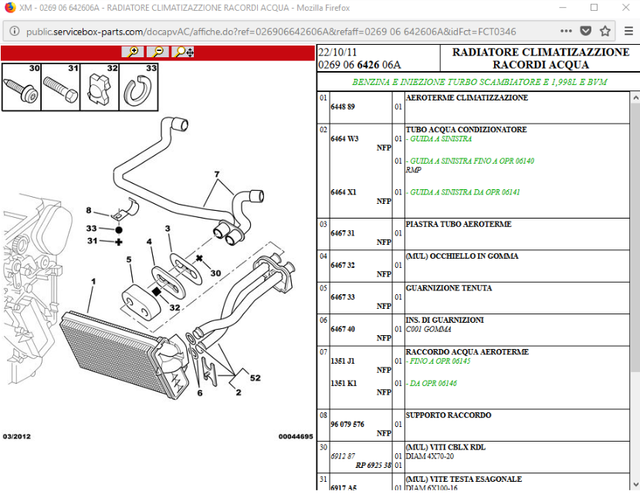Click part number 6467 31
640x495 pixels.
click(342, 233)
